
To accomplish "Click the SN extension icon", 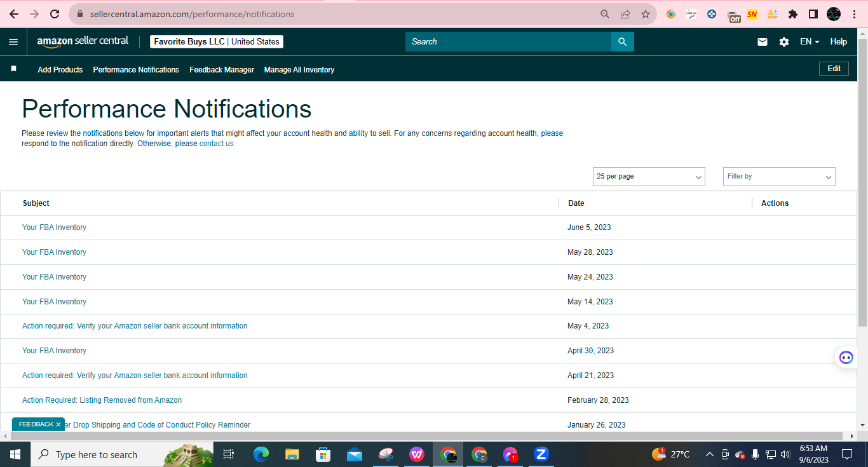I will coord(752,14).
